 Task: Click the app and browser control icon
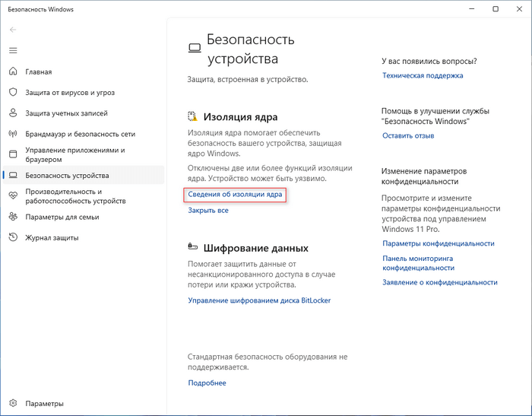(x=12, y=155)
